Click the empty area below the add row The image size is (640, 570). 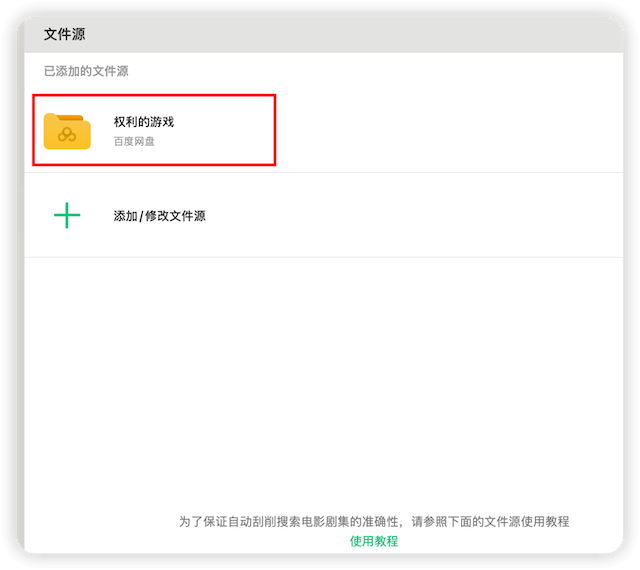[320, 380]
